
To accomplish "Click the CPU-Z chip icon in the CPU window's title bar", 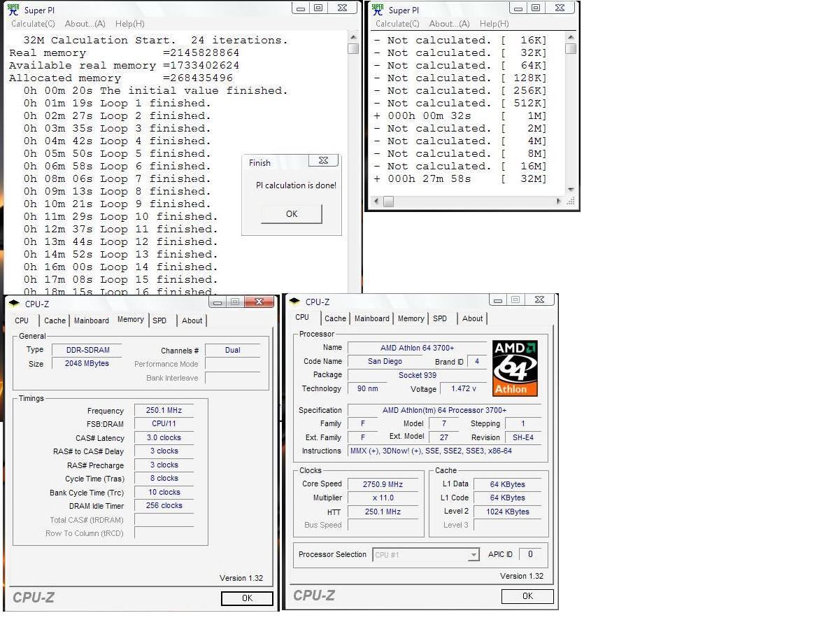I will [x=295, y=302].
